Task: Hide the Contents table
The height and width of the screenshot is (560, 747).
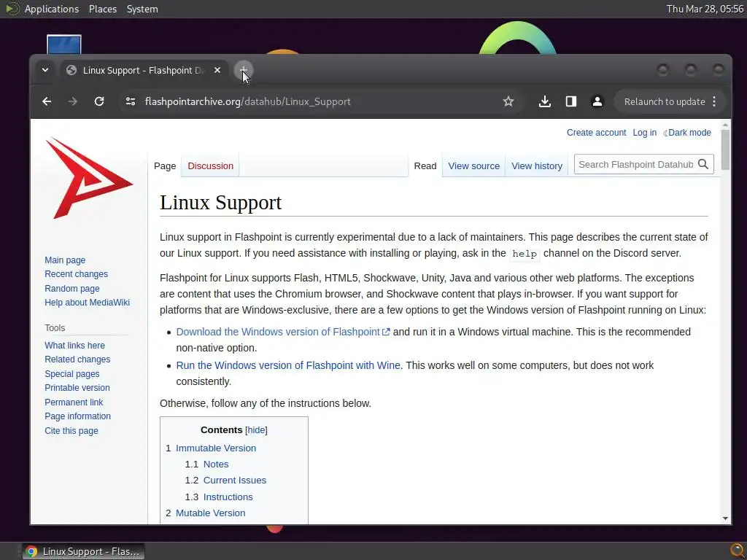Action: coord(256,430)
